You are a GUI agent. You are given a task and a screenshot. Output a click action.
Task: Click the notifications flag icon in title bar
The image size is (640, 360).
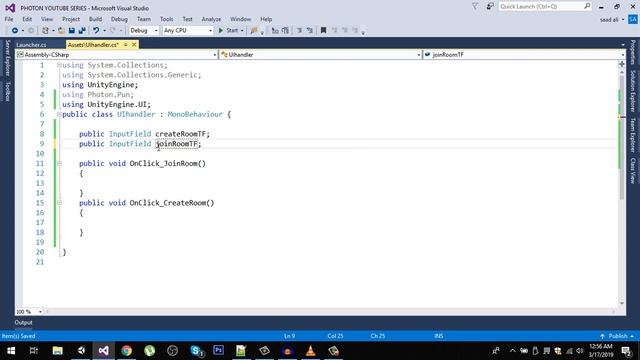[475, 7]
